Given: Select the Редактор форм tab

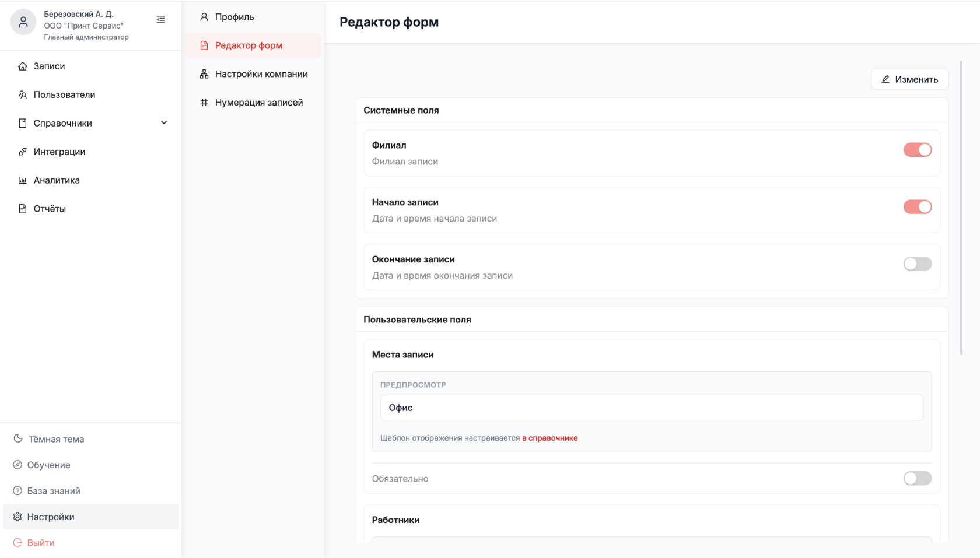Looking at the screenshot, I should tap(253, 45).
